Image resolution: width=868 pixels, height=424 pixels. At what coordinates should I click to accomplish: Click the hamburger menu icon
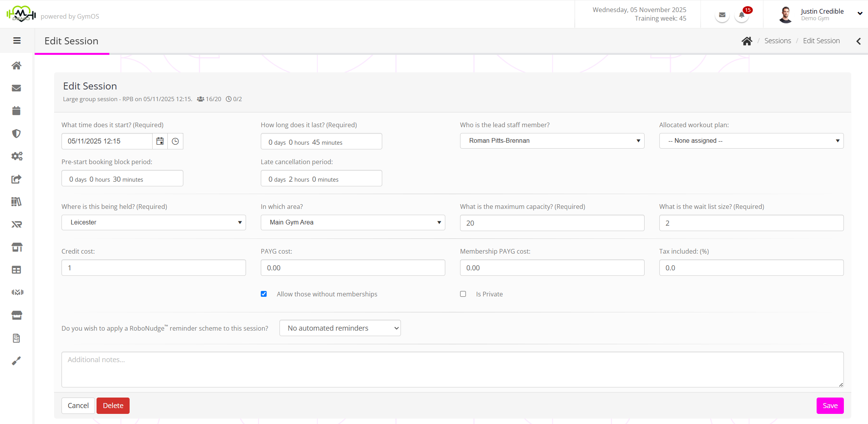coord(17,40)
